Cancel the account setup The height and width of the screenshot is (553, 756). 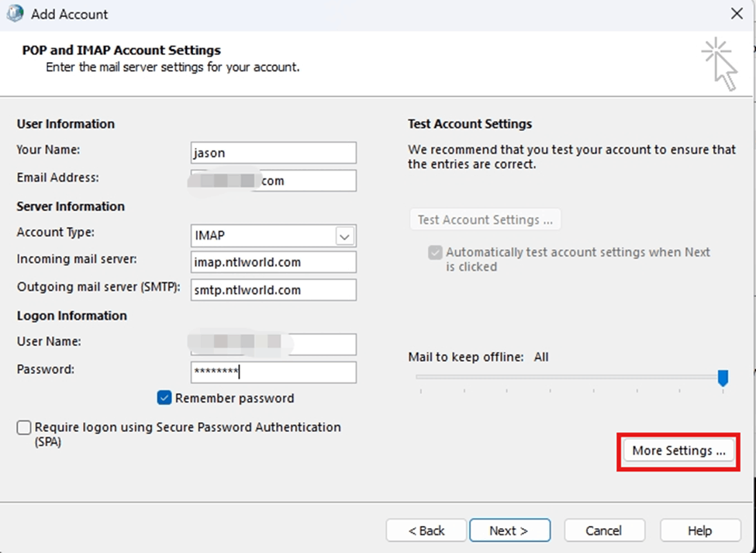(x=604, y=531)
